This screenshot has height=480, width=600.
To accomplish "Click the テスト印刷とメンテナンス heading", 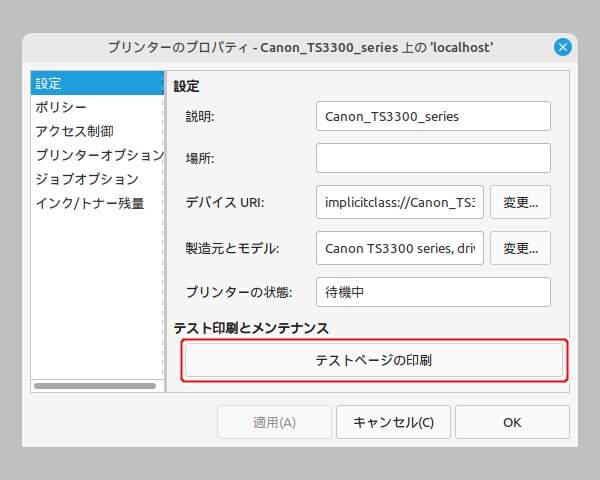I will pos(251,328).
